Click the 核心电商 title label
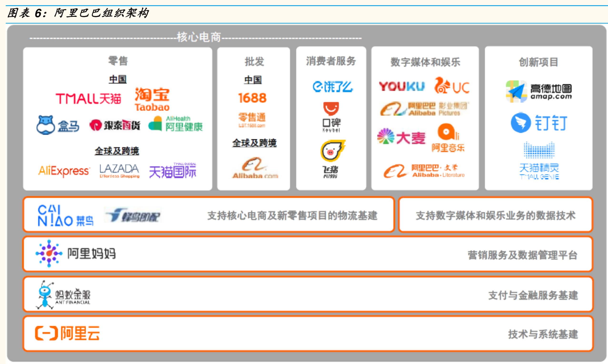 tap(199, 37)
